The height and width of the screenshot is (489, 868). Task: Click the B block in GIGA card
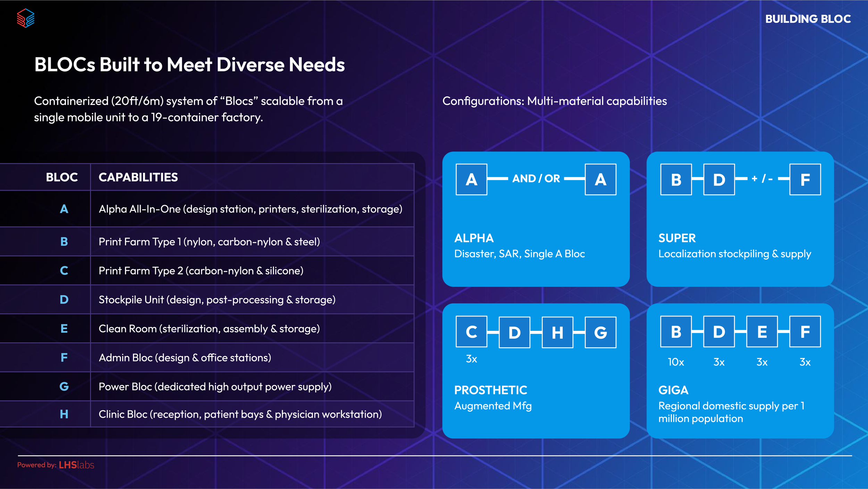676,332
